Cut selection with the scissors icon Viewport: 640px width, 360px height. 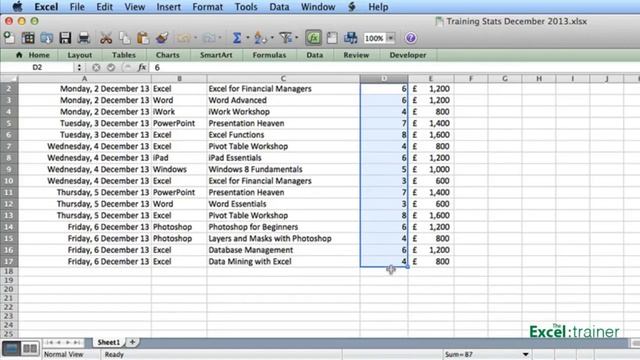pyautogui.click(x=106, y=38)
